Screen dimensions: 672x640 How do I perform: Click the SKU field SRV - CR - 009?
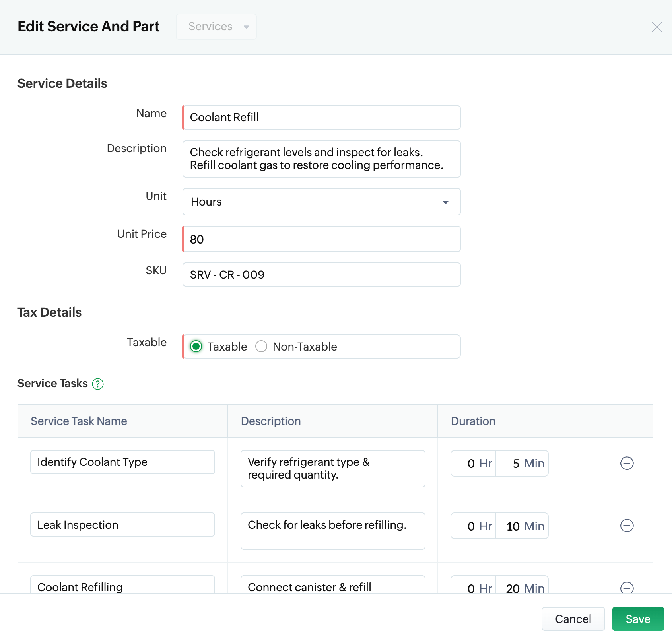(x=321, y=275)
